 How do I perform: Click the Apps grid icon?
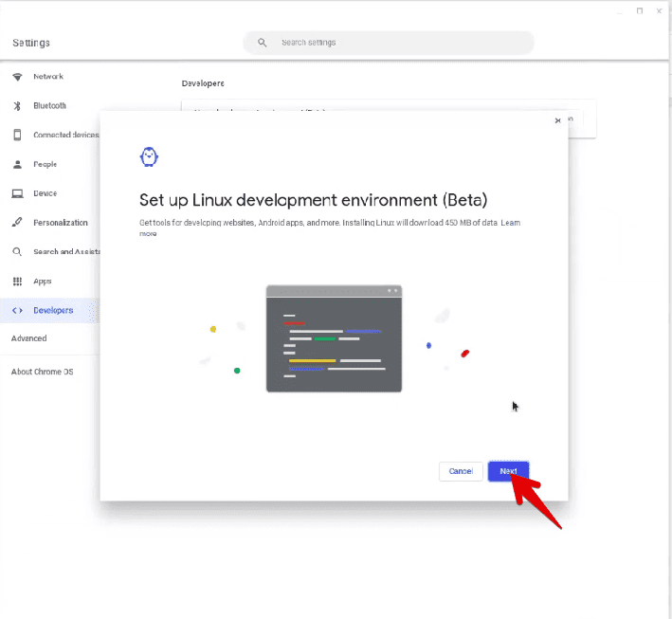coord(17,282)
